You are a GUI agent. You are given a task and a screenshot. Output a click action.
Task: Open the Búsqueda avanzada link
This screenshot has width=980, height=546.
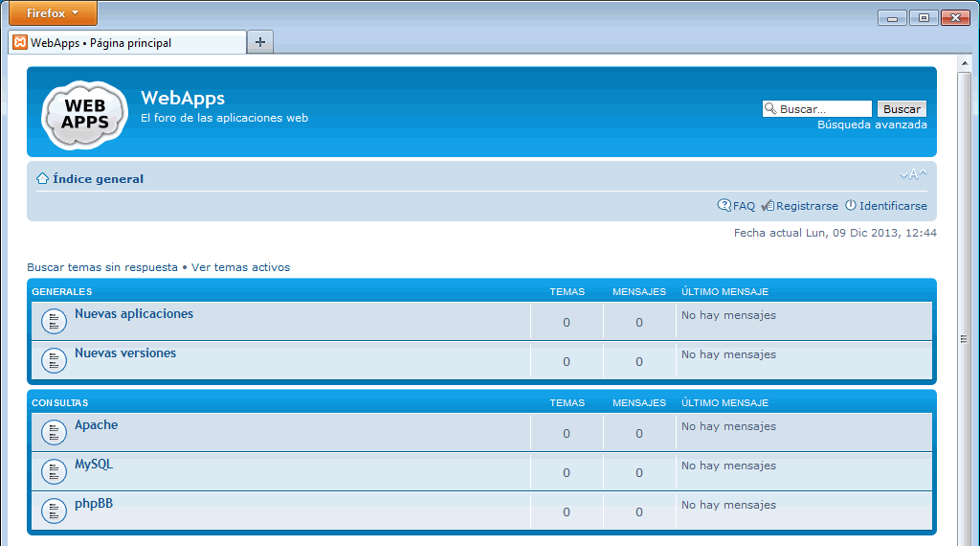[x=872, y=125]
